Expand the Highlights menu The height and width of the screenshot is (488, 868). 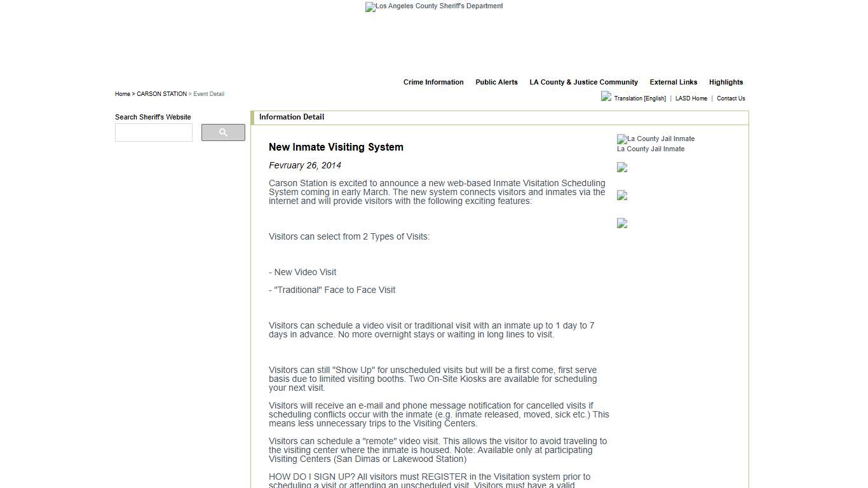(x=726, y=82)
